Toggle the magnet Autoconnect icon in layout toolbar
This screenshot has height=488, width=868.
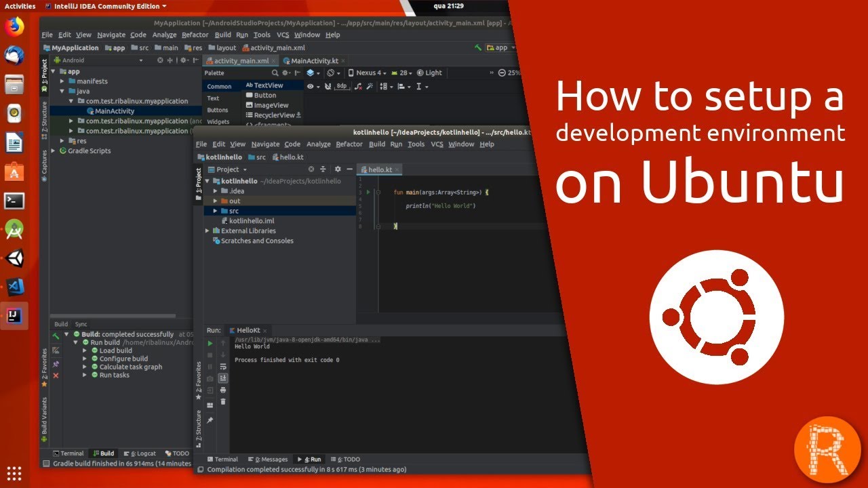pyautogui.click(x=328, y=87)
